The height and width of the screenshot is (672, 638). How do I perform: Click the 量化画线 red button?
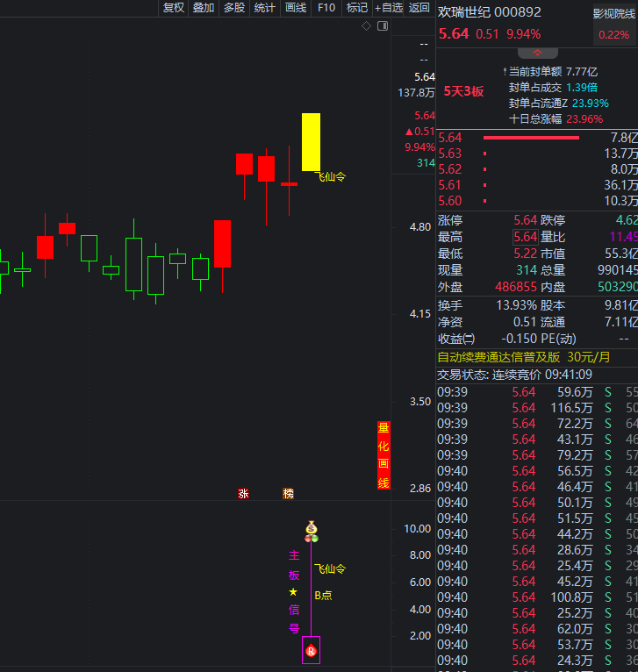(x=384, y=455)
